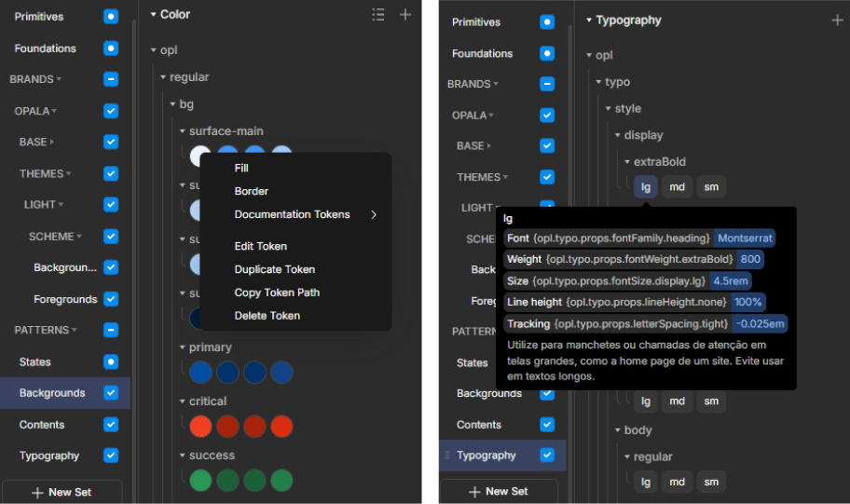Click the plus icon in the Color header
850x504 pixels.
pyautogui.click(x=405, y=15)
